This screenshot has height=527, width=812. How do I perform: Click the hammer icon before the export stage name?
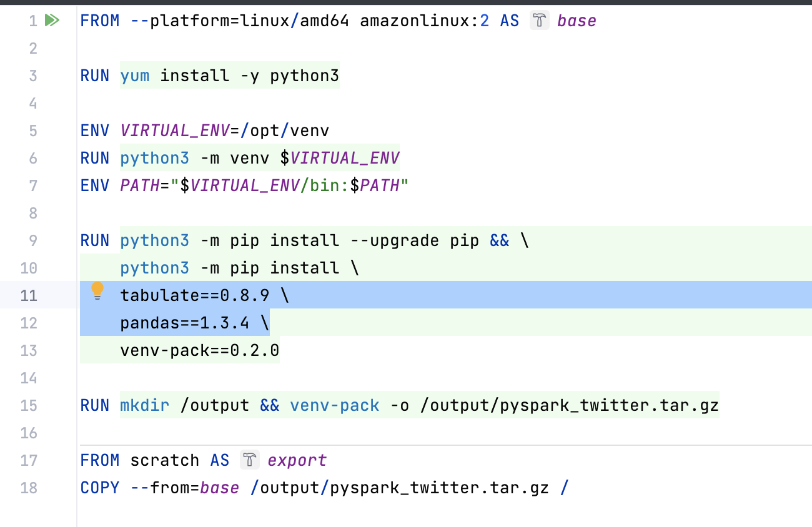[x=249, y=460]
